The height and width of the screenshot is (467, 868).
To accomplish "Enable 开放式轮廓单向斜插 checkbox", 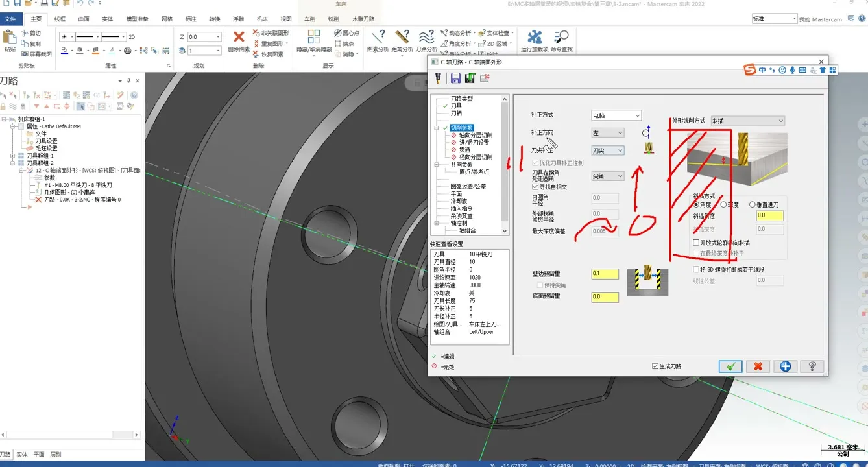I will (696, 243).
